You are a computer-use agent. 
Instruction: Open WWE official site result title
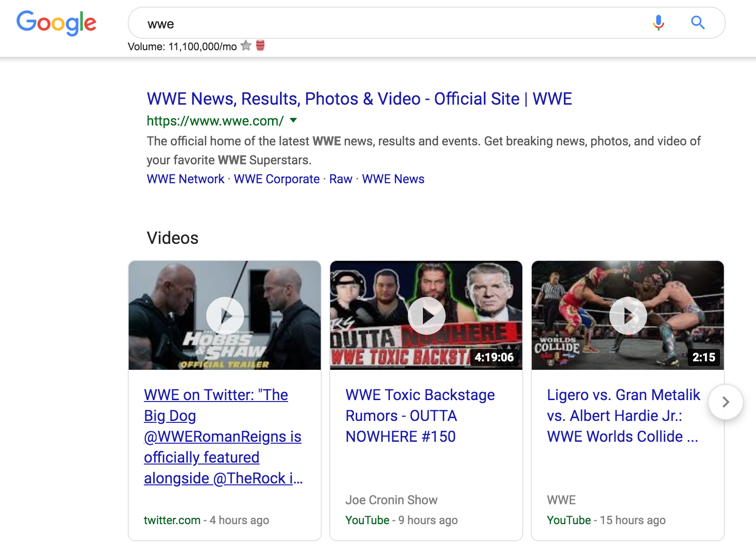click(x=359, y=99)
